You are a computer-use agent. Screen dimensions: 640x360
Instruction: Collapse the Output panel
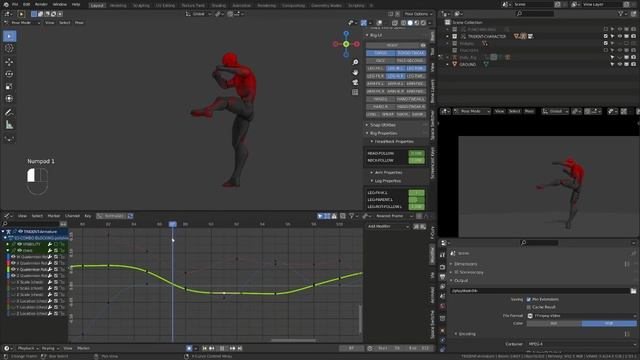(461, 280)
